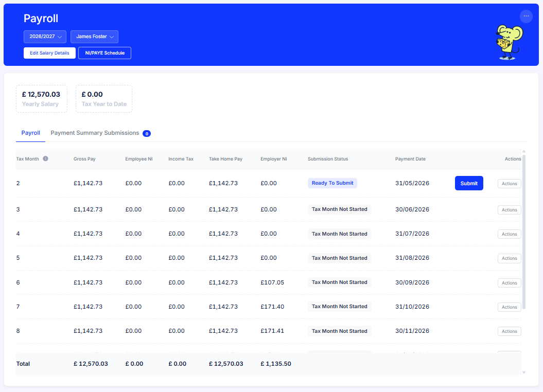Click Employer NI value £171.41
This screenshot has height=392, width=543.
272,331
